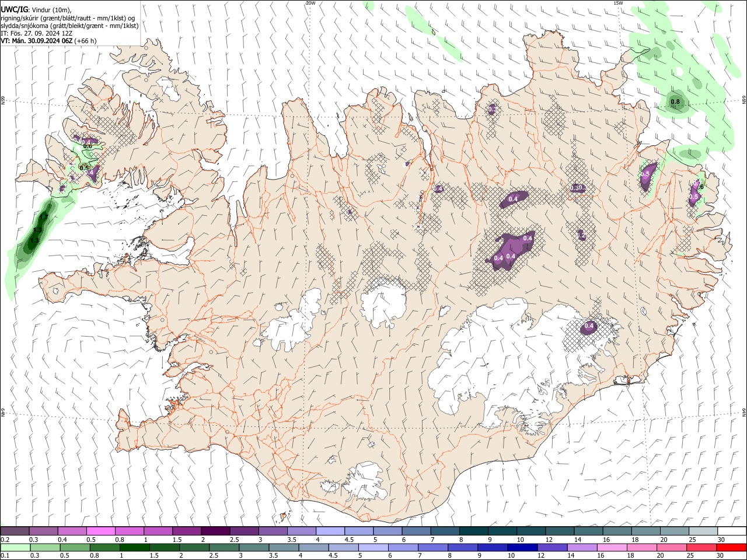Click the '0.5' label in the green Westfjords patch
The image size is (747, 560).
[x=83, y=168]
